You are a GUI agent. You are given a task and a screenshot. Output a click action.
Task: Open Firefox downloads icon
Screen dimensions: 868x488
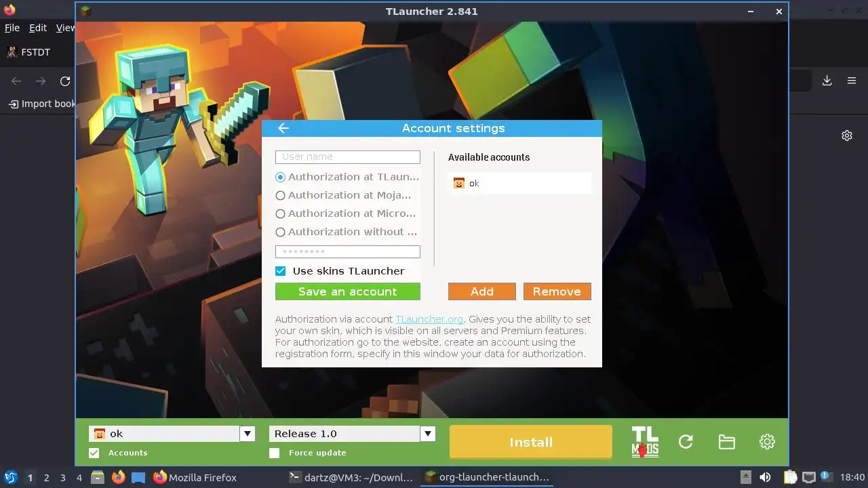827,81
